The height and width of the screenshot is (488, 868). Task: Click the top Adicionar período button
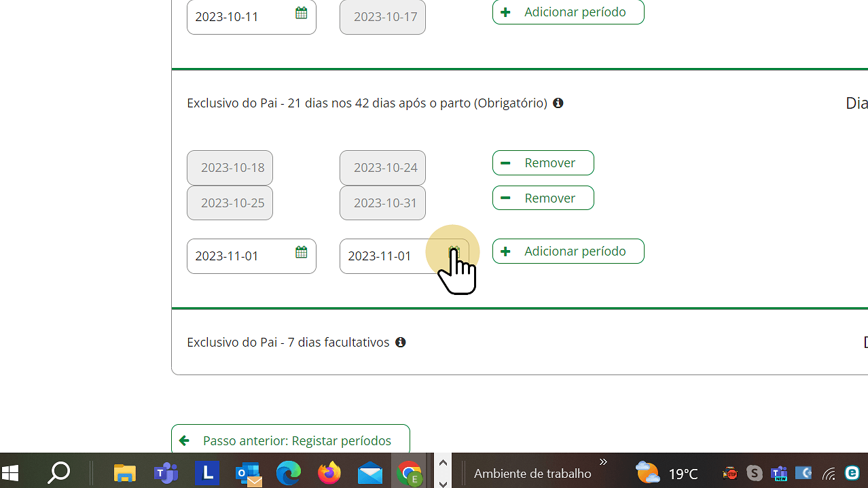(568, 12)
